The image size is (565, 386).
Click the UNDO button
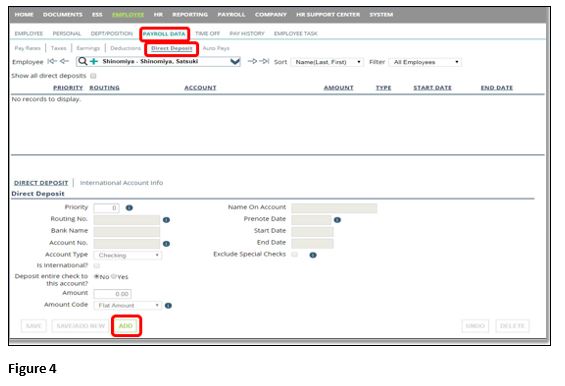[x=475, y=326]
